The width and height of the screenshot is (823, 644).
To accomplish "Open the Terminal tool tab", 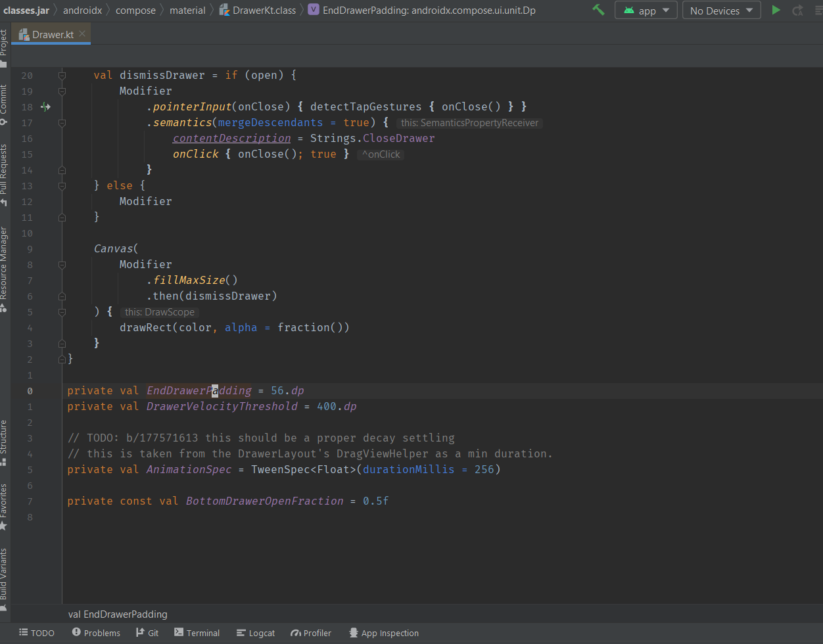I will point(197,633).
